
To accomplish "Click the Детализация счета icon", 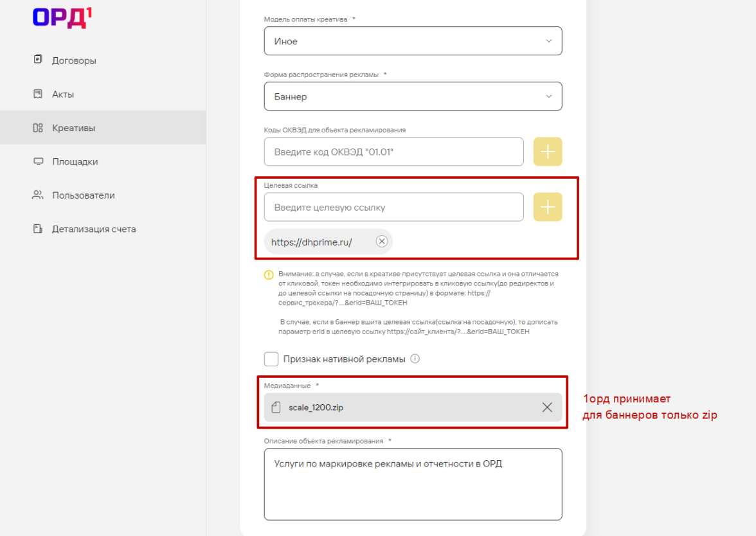I will [38, 229].
